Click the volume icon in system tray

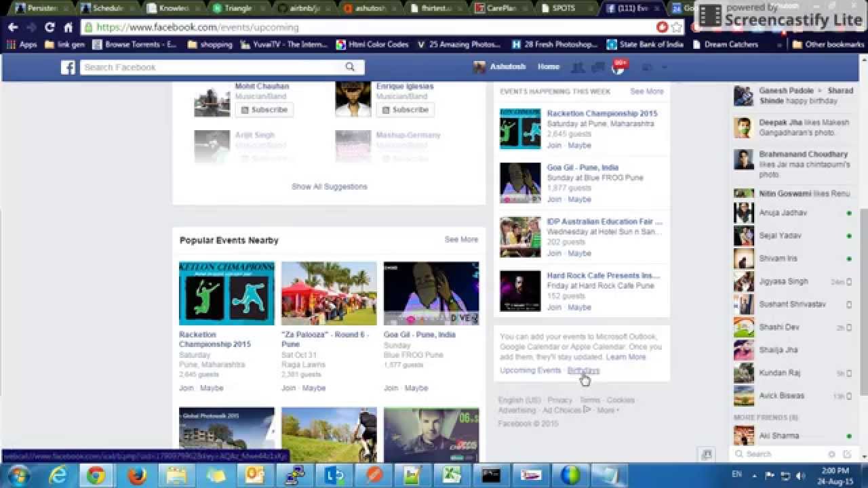click(800, 475)
